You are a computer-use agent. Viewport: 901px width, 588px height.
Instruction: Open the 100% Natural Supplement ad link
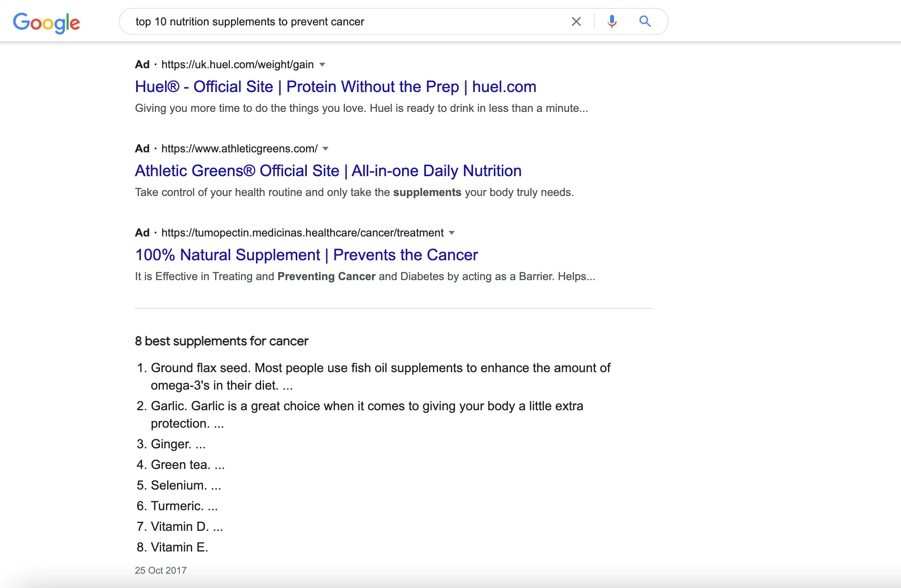point(306,255)
